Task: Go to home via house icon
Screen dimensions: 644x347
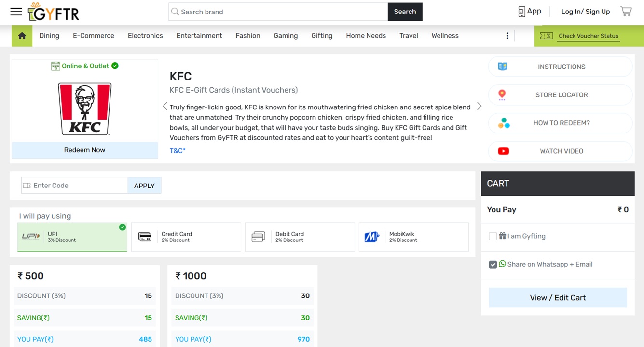Action: point(22,36)
